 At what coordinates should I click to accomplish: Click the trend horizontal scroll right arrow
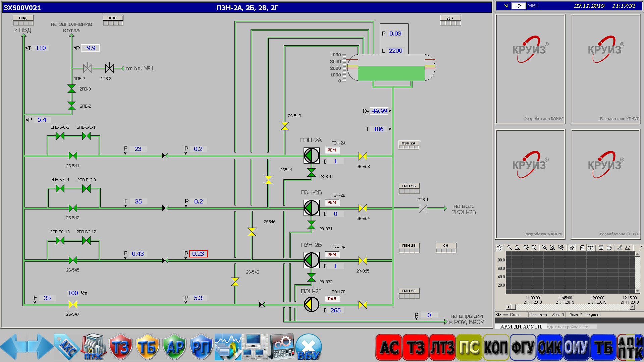click(x=632, y=307)
